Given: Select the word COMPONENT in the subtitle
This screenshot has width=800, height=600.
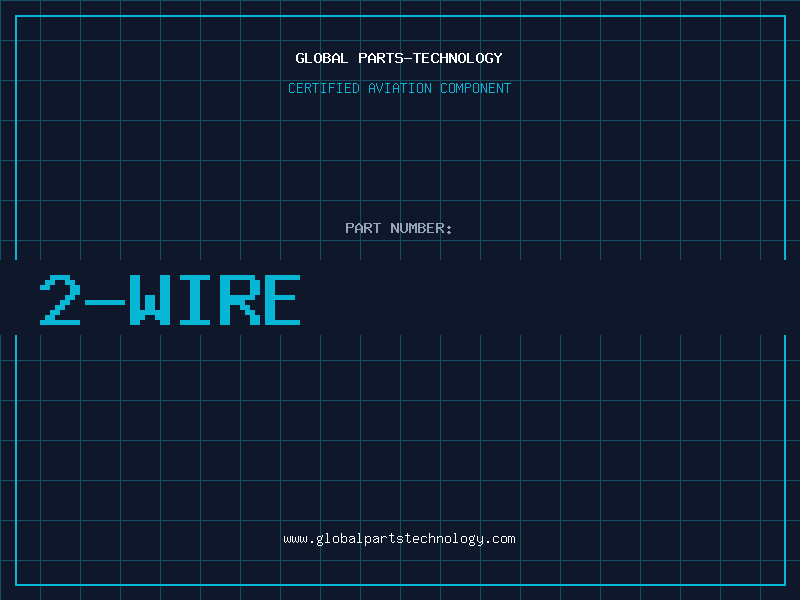Looking at the screenshot, I should 476,88.
